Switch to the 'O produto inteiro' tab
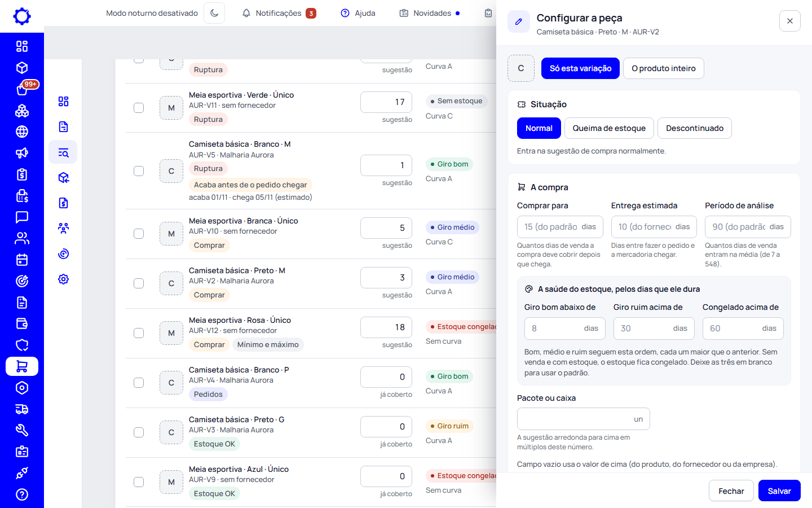Viewport: 812px width, 508px height. (x=664, y=68)
